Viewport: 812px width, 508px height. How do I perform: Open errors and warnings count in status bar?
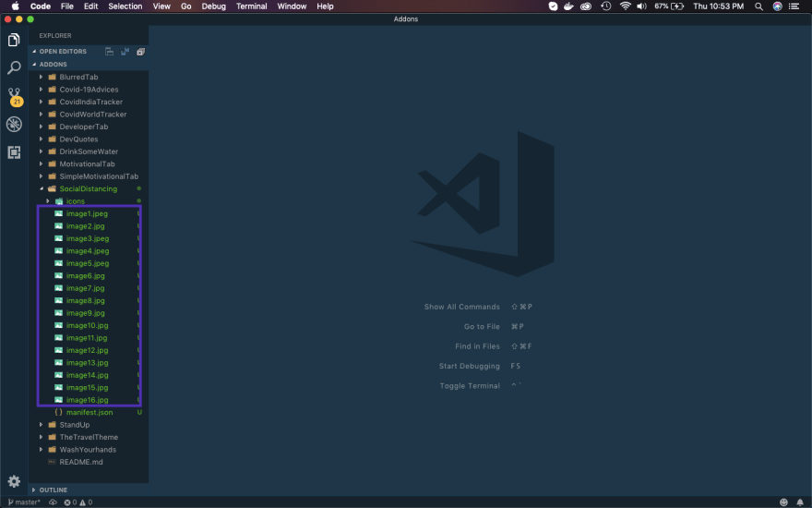click(x=78, y=502)
